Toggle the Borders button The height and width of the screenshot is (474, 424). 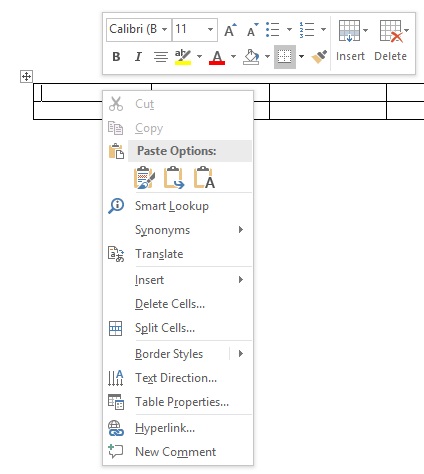pos(284,57)
